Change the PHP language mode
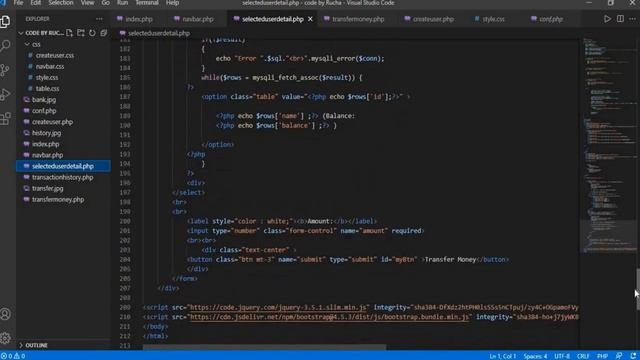Viewport: 640px width, 360px height. tap(602, 356)
